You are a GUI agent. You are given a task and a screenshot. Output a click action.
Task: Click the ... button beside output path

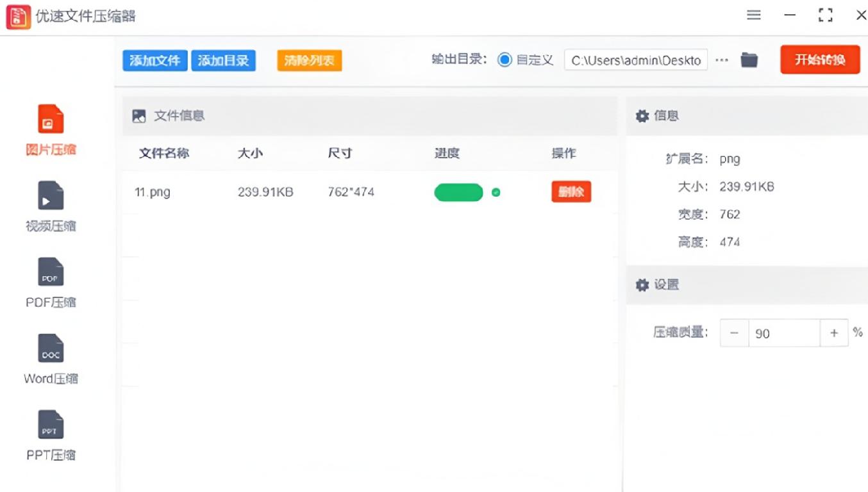tap(722, 59)
